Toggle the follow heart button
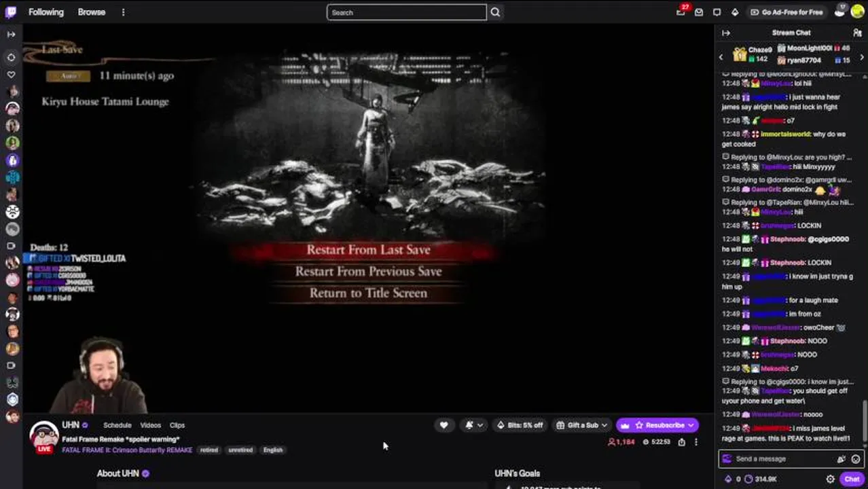The height and width of the screenshot is (489, 868). (444, 425)
